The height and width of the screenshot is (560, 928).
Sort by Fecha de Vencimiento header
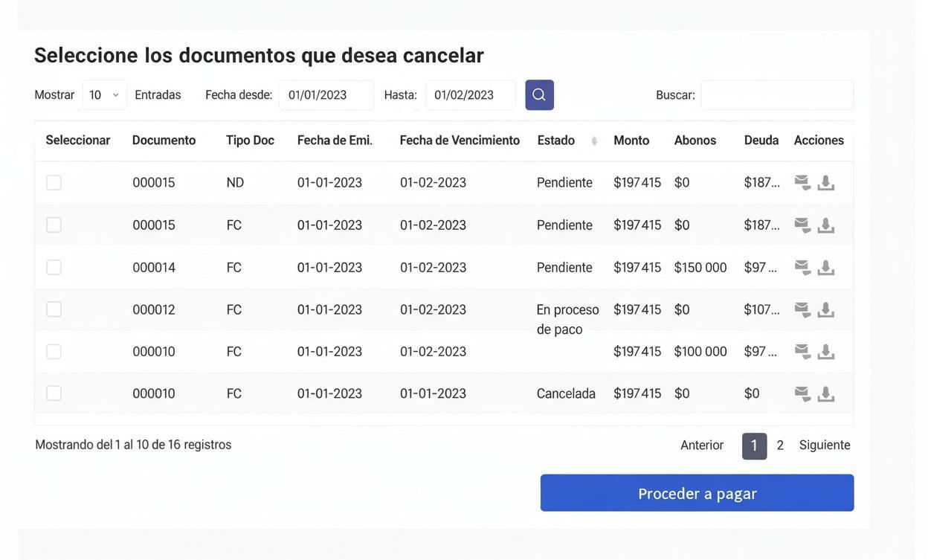coord(460,141)
